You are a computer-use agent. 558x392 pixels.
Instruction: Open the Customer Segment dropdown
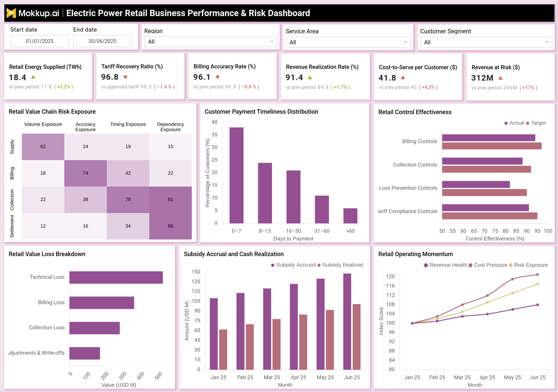coord(486,42)
